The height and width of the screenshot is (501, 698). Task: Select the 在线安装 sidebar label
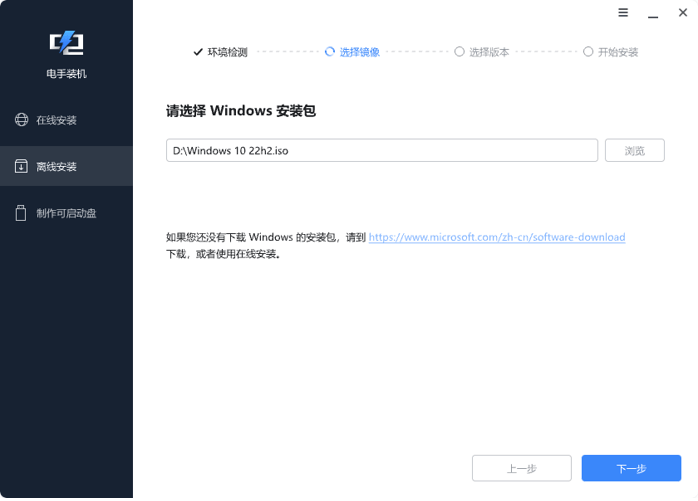[57, 120]
